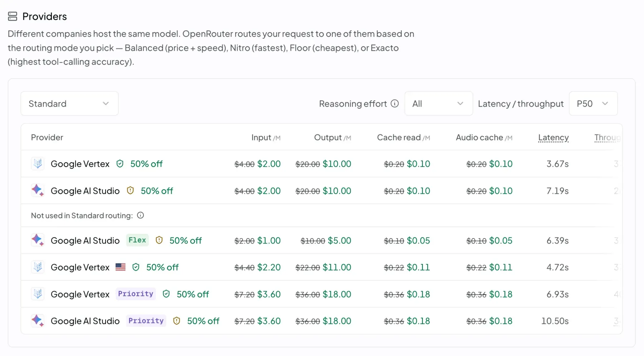Viewport: 644px width, 356px height.
Task: Open the P50 latency percentile dropdown
Action: click(x=593, y=104)
